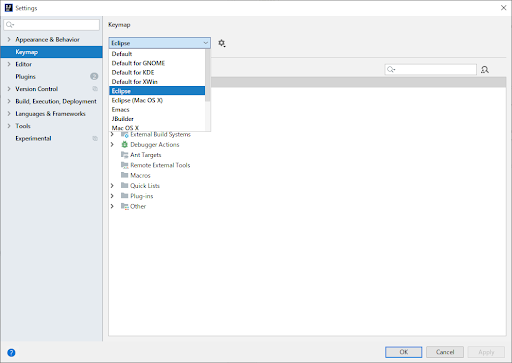Select the Macros text row
This screenshot has height=363, width=512.
(140, 175)
